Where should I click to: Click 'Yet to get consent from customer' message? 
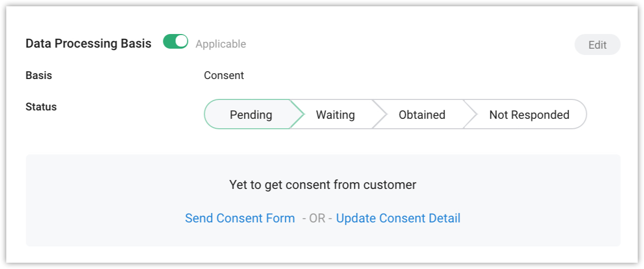[x=323, y=185]
